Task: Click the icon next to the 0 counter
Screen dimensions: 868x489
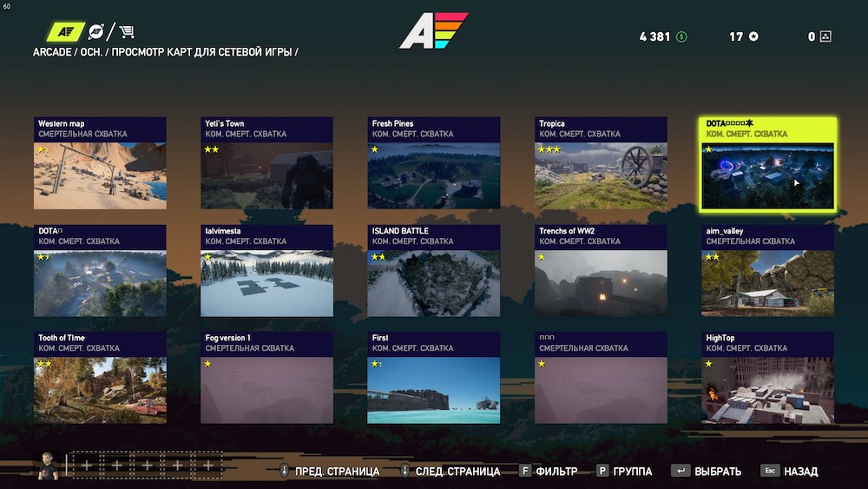Action: click(825, 36)
